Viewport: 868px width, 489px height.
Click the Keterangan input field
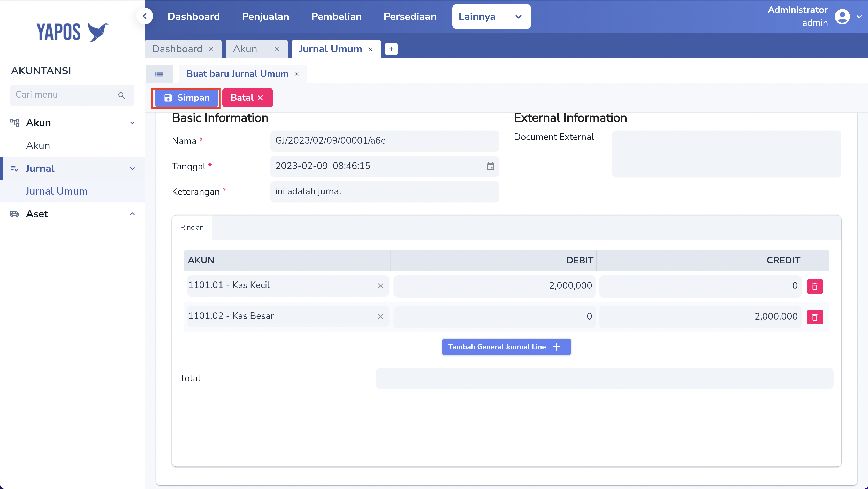click(x=384, y=191)
